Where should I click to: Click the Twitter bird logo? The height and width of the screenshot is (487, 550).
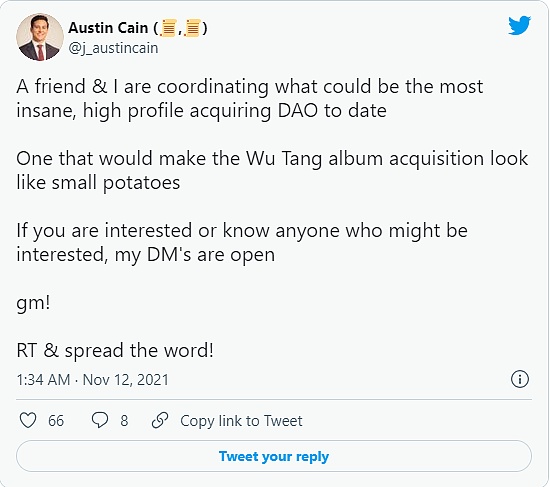519,25
